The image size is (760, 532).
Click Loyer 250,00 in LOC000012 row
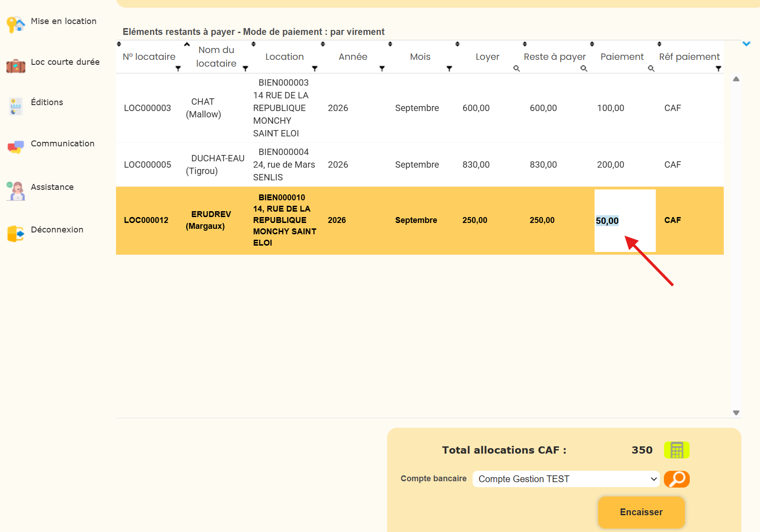pyautogui.click(x=474, y=220)
